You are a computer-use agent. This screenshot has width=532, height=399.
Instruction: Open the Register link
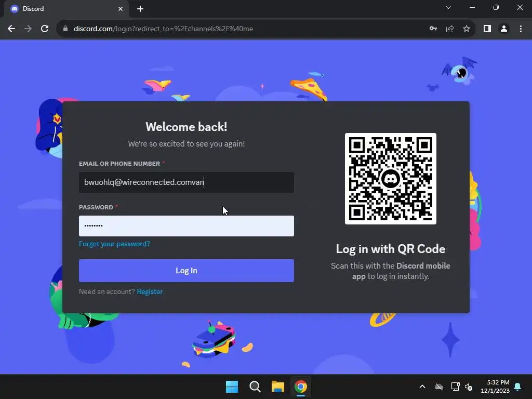tap(150, 292)
